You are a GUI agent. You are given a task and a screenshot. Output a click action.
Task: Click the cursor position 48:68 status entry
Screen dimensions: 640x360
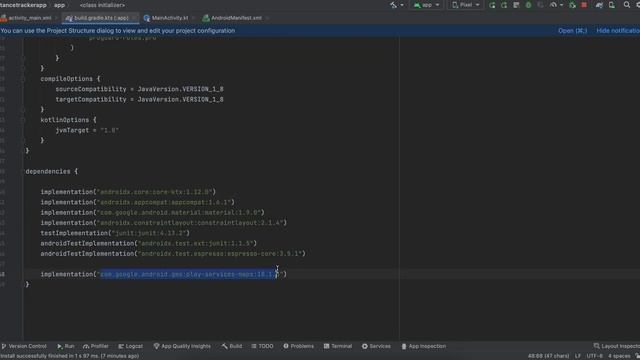click(x=548, y=356)
